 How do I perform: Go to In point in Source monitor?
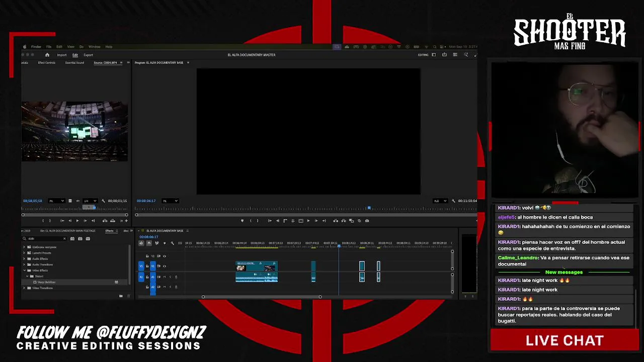coord(62,221)
